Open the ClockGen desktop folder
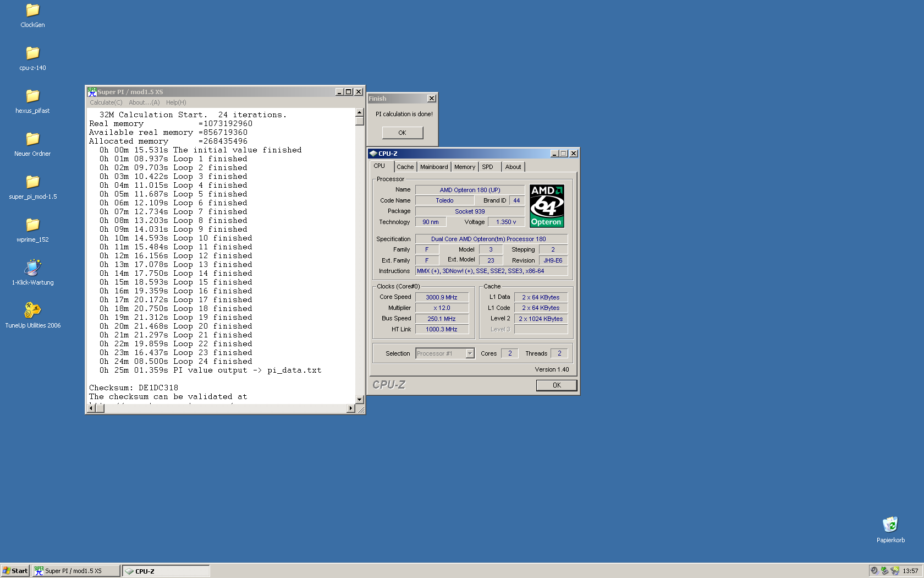 (32, 15)
